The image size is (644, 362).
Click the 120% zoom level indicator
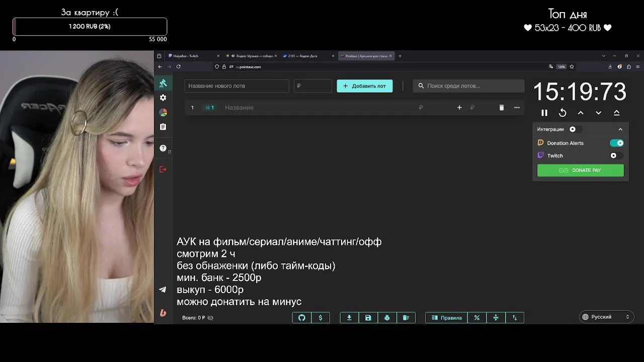tap(561, 66)
